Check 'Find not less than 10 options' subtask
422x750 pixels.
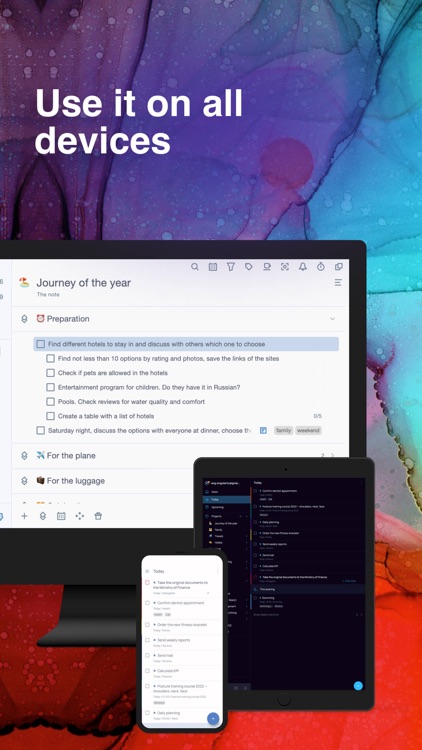pos(50,358)
